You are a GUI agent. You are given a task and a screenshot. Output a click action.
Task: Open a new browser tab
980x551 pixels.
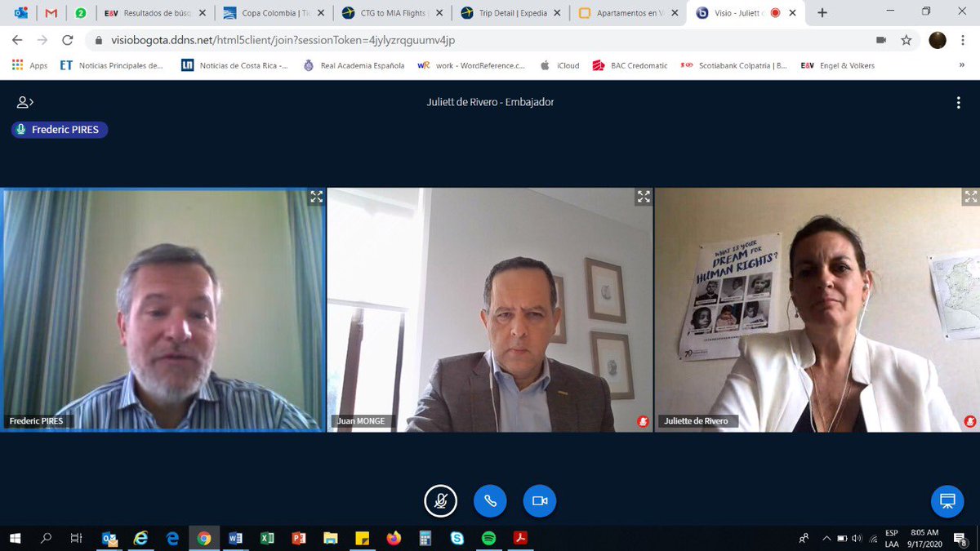[822, 13]
